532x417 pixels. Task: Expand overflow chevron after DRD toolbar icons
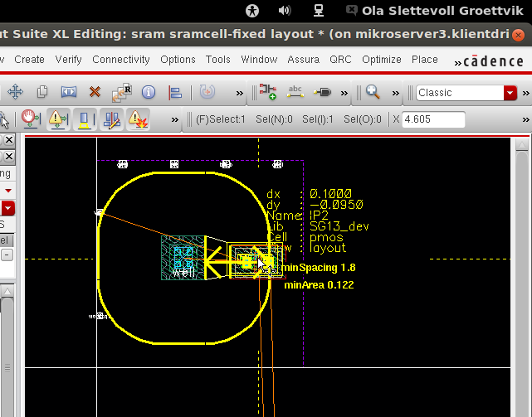pos(175,119)
